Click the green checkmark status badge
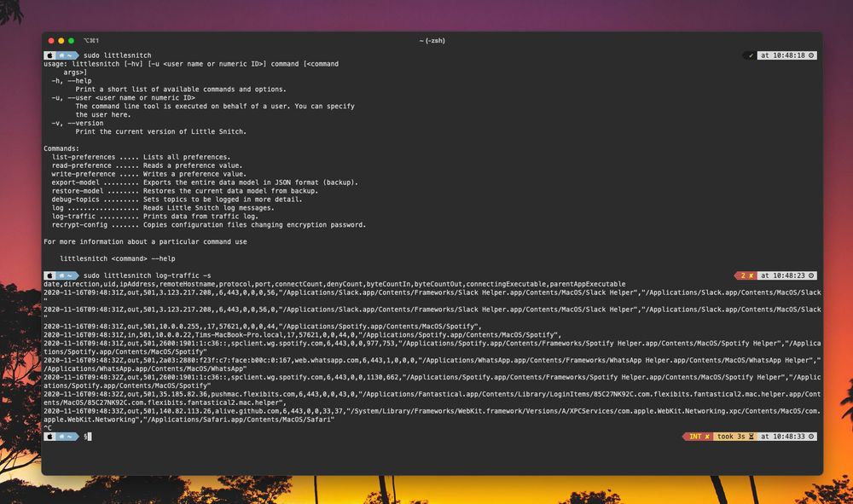The height and width of the screenshot is (504, 853). pos(749,55)
